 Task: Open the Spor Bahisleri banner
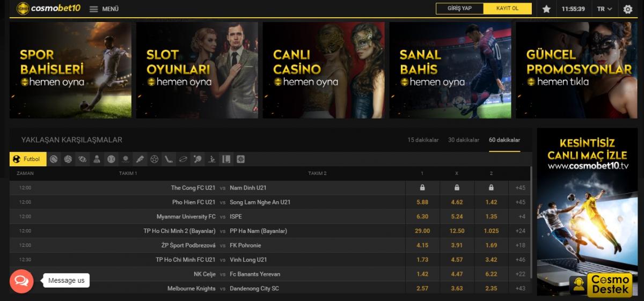70,70
